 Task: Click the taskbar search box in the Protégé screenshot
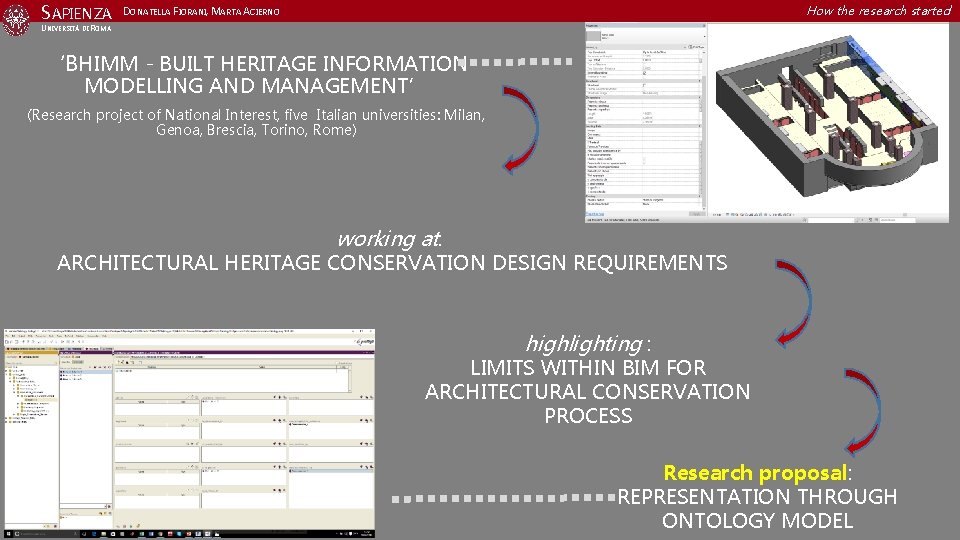click(x=47, y=534)
